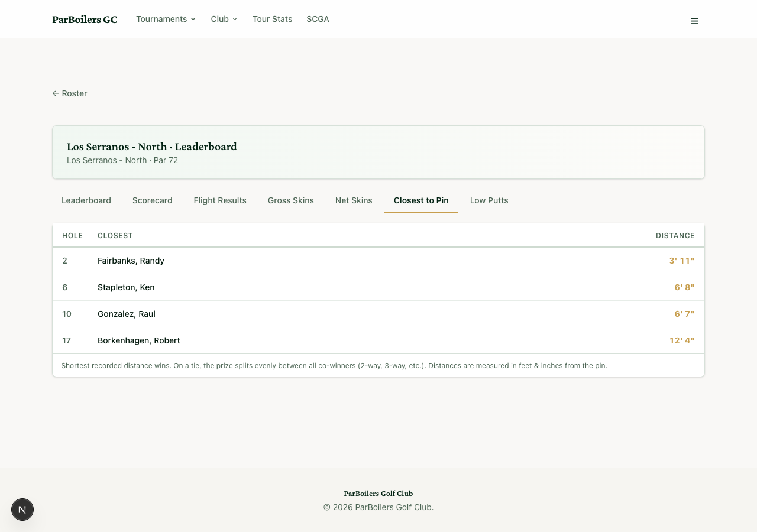Expand the Club dropdown chevron

235,19
